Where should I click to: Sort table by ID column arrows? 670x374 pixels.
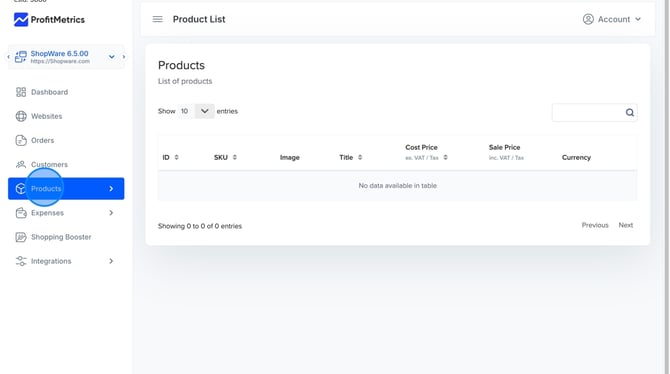coord(176,157)
